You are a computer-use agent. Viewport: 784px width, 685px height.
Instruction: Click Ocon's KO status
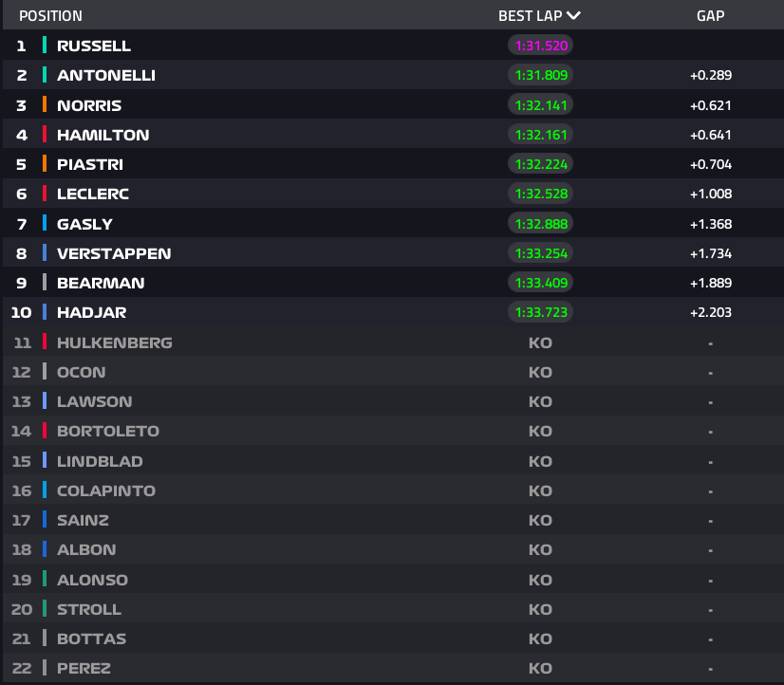[x=540, y=372]
